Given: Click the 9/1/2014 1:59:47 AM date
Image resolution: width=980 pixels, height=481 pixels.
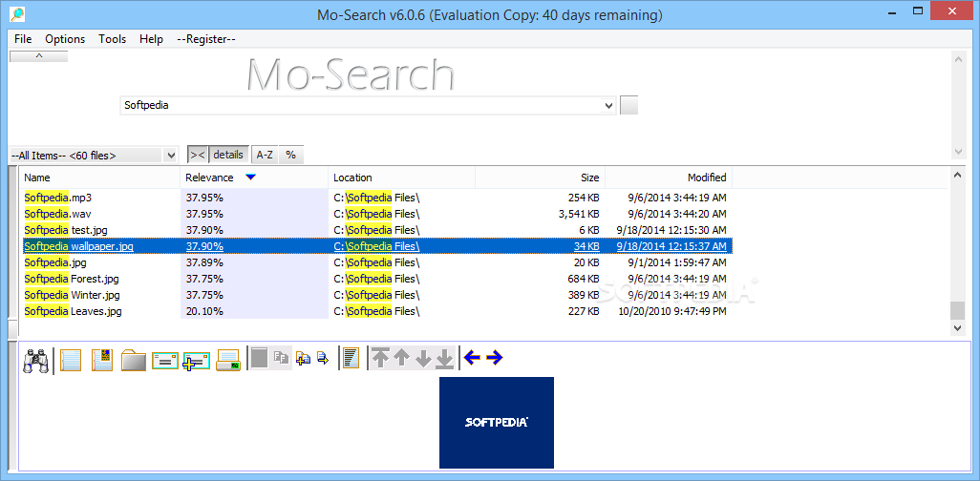Looking at the screenshot, I should pyautogui.click(x=677, y=262).
